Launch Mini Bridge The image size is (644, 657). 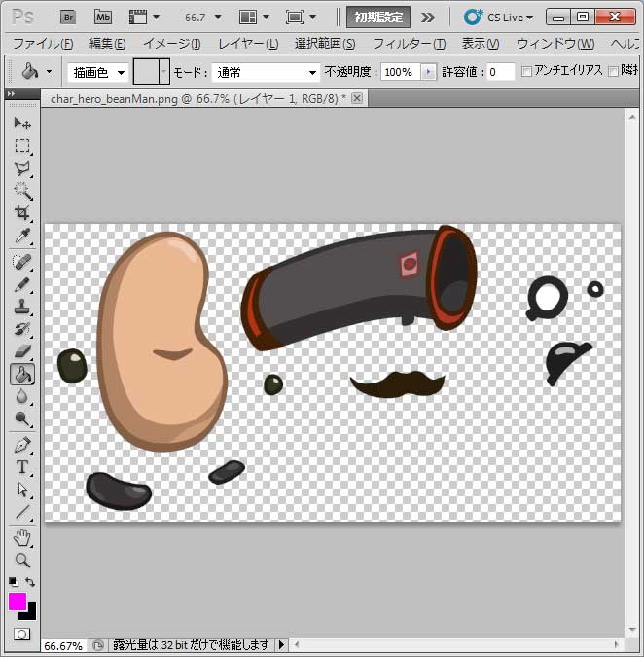point(103,18)
